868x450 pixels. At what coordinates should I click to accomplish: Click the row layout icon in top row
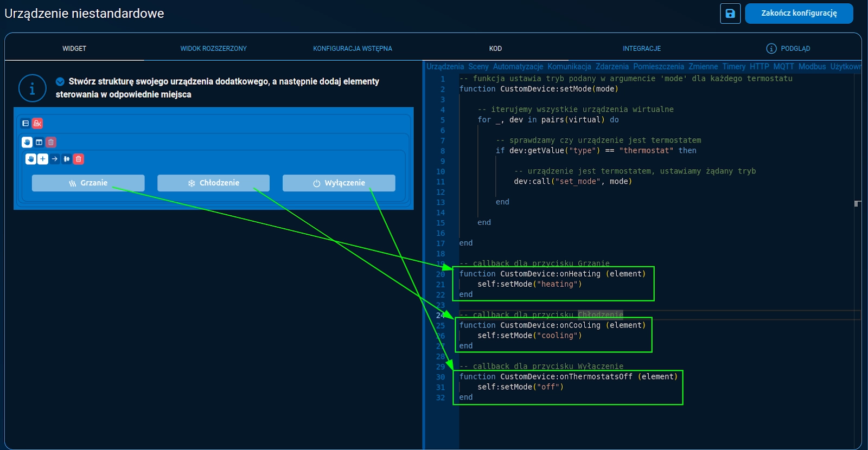(25, 124)
